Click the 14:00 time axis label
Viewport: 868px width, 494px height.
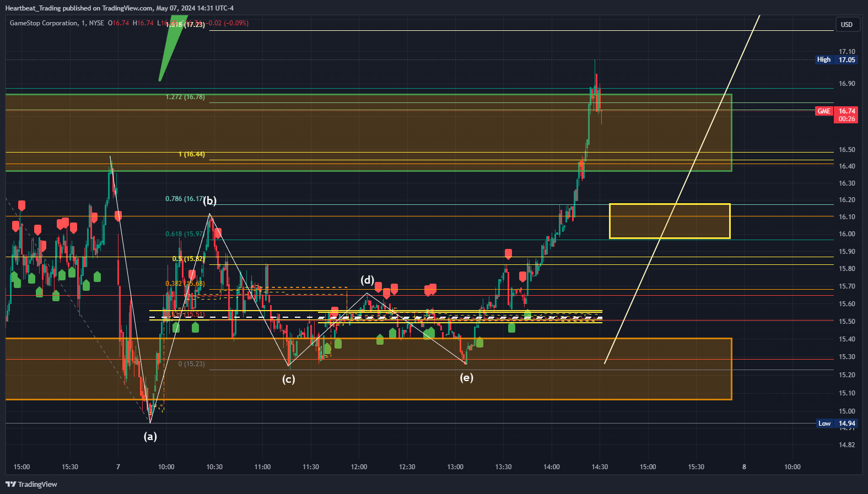click(x=552, y=467)
